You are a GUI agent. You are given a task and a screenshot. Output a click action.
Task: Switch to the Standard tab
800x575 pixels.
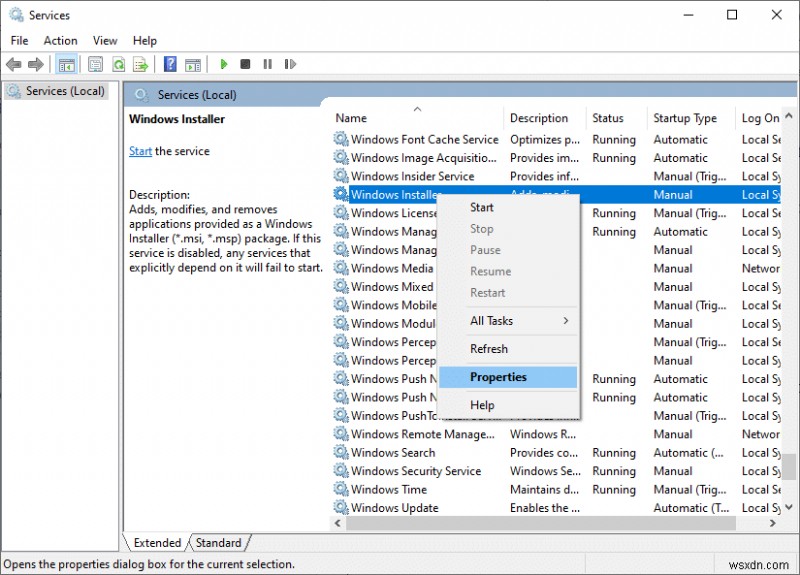[x=218, y=543]
